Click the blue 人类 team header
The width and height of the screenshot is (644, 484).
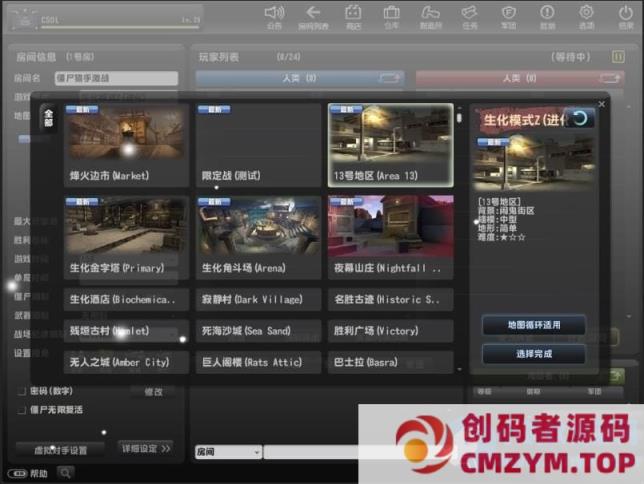(x=300, y=78)
